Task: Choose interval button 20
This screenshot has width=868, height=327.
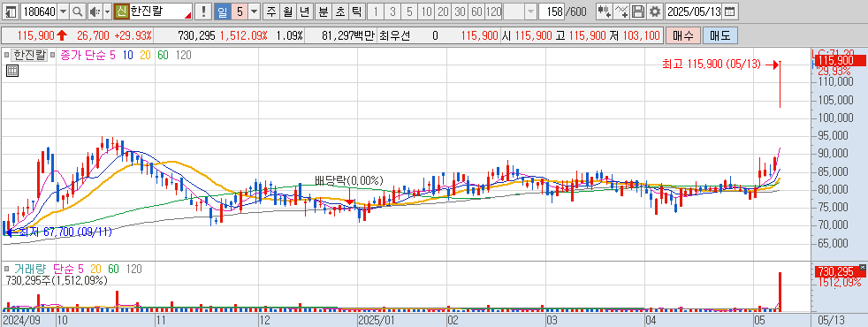Action: tap(443, 11)
